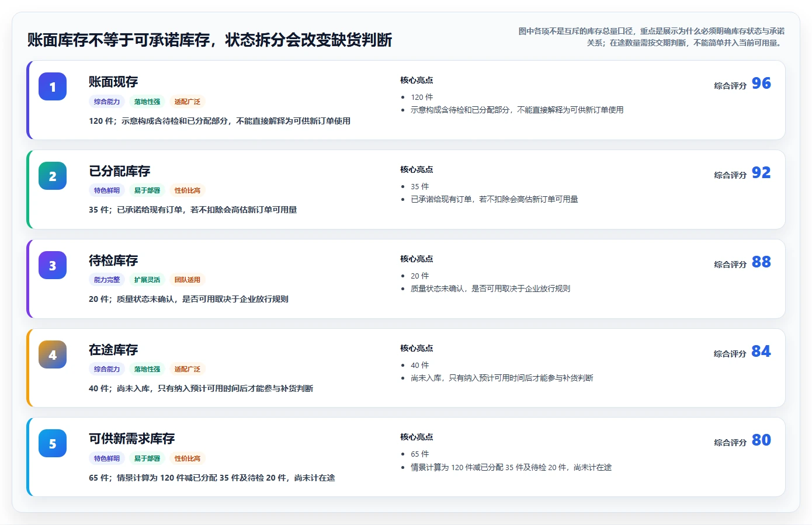
Task: Click the score 80 value
Action: 761,440
